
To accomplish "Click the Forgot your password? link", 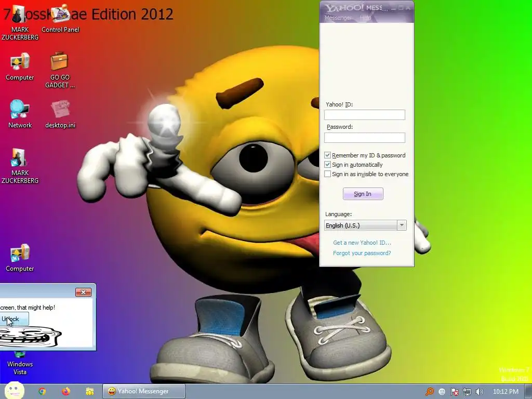I will click(362, 253).
